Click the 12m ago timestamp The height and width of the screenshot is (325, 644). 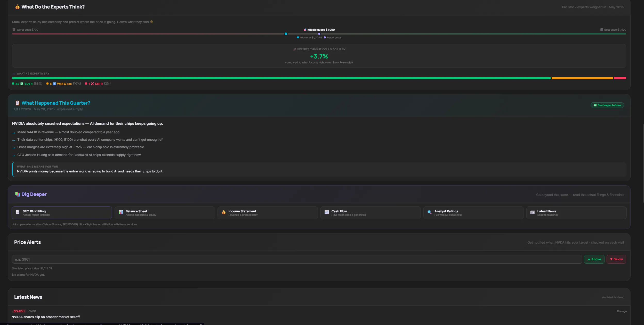click(x=622, y=311)
